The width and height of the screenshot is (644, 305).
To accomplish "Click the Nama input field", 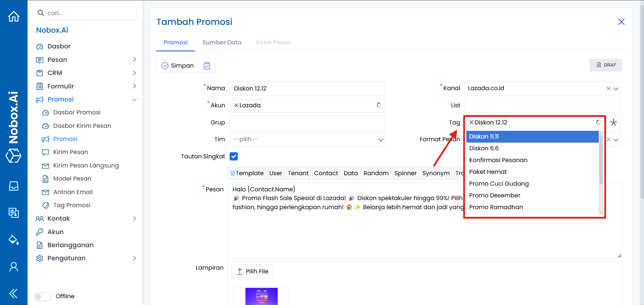I will click(307, 88).
